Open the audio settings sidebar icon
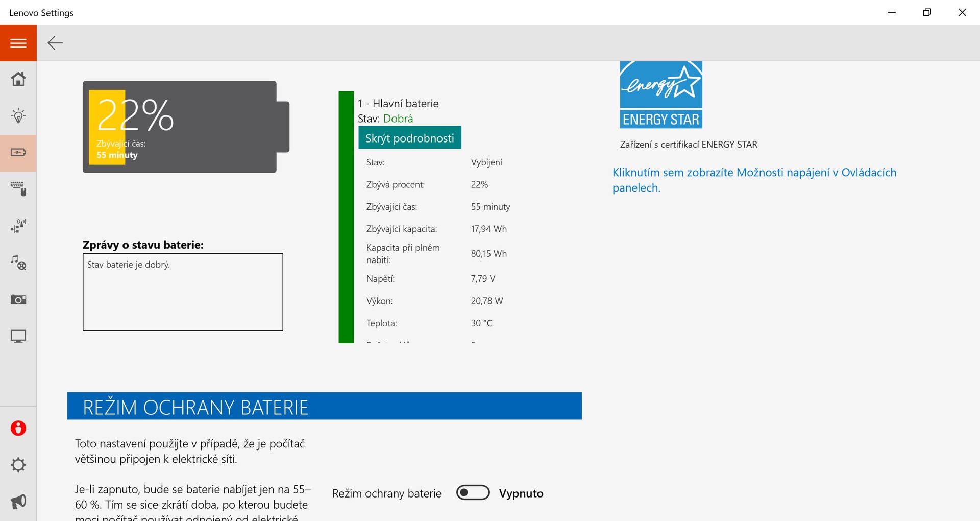Image resolution: width=980 pixels, height=521 pixels. 18,263
